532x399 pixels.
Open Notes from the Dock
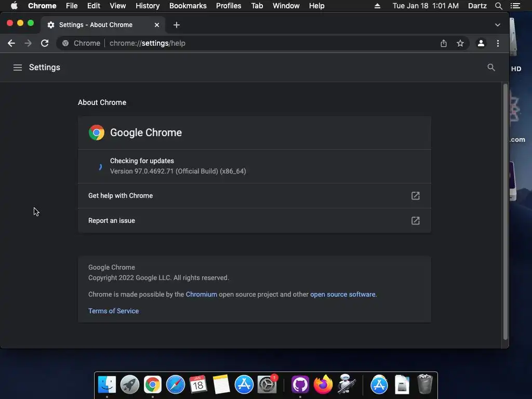click(221, 384)
